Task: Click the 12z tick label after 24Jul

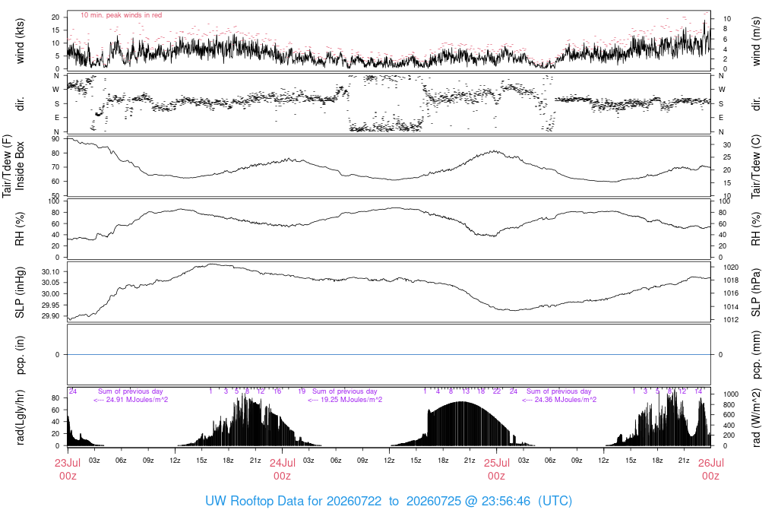Action: tap(390, 460)
